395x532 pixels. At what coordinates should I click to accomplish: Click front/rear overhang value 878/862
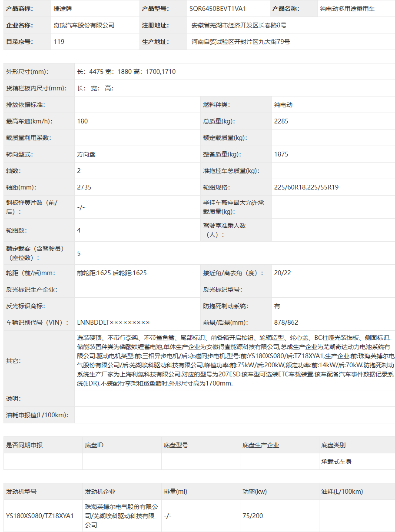click(x=286, y=323)
